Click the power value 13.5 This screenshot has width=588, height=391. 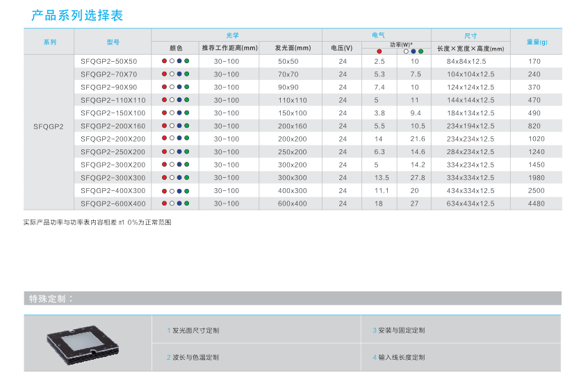pos(382,178)
